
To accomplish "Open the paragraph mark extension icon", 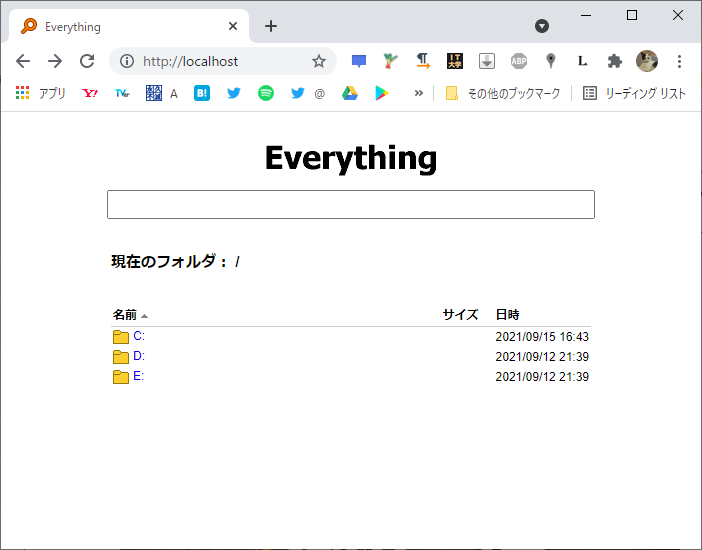I will click(423, 61).
